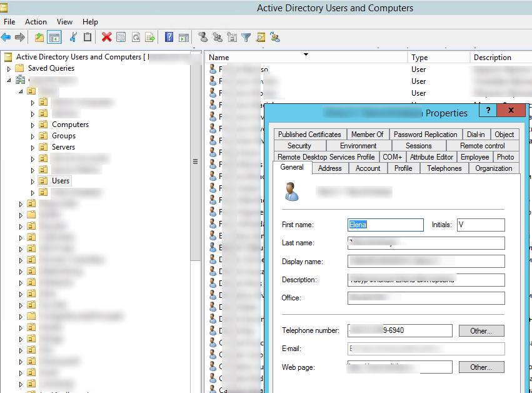
Task: Click Other button beside Telephone number
Action: [x=481, y=330]
